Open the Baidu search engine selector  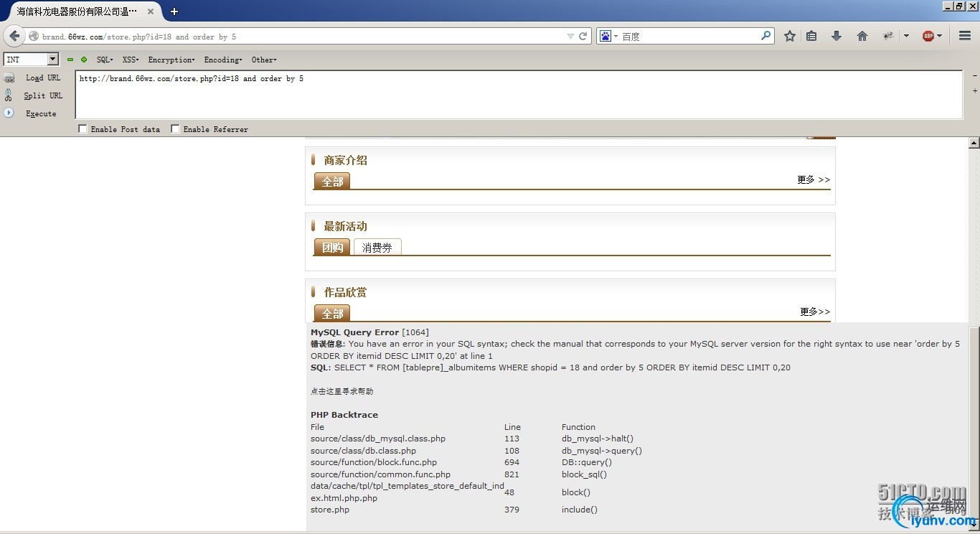coord(609,36)
